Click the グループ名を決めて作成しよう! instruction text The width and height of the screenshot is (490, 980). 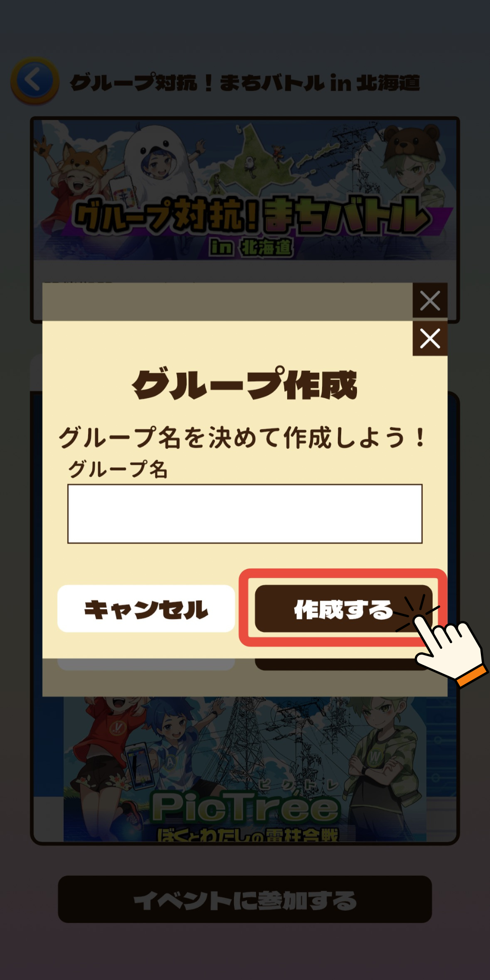pos(242,437)
